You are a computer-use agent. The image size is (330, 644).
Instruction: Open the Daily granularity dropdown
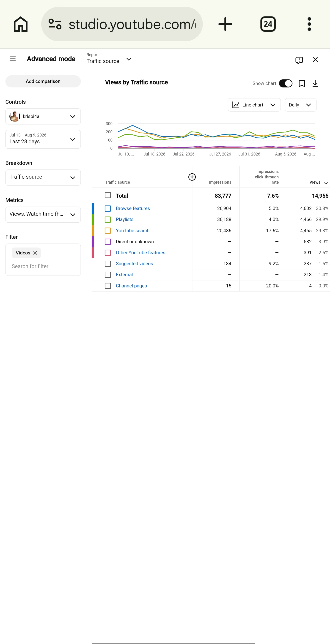point(300,105)
